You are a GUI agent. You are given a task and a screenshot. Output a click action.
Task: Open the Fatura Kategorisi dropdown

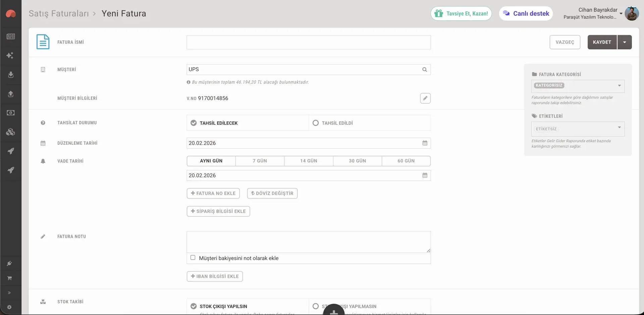[578, 86]
